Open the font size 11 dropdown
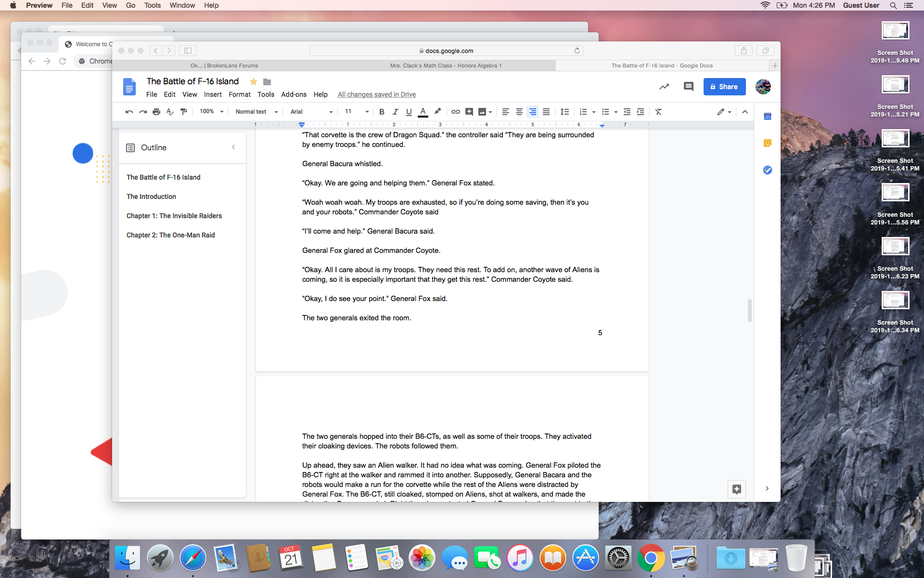924x578 pixels. point(357,112)
